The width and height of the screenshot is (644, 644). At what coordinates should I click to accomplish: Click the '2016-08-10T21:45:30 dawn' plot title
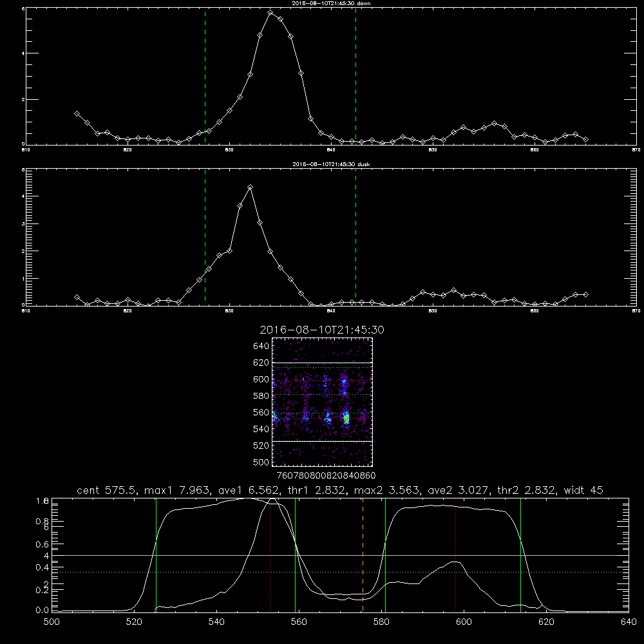pos(331,3)
